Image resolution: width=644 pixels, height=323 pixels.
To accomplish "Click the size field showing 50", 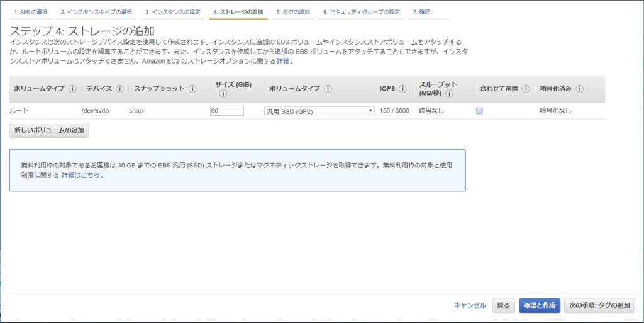I will (x=226, y=111).
